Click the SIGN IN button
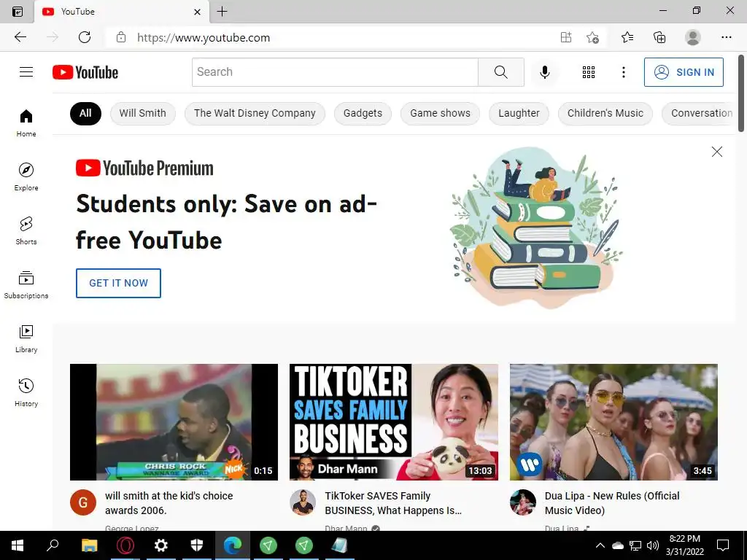747x560 pixels. (x=684, y=72)
